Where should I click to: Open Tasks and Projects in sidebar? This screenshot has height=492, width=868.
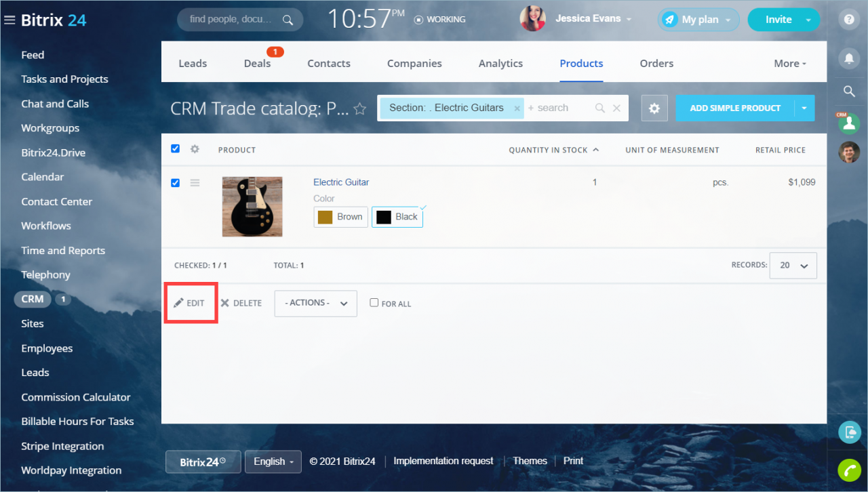tap(64, 79)
